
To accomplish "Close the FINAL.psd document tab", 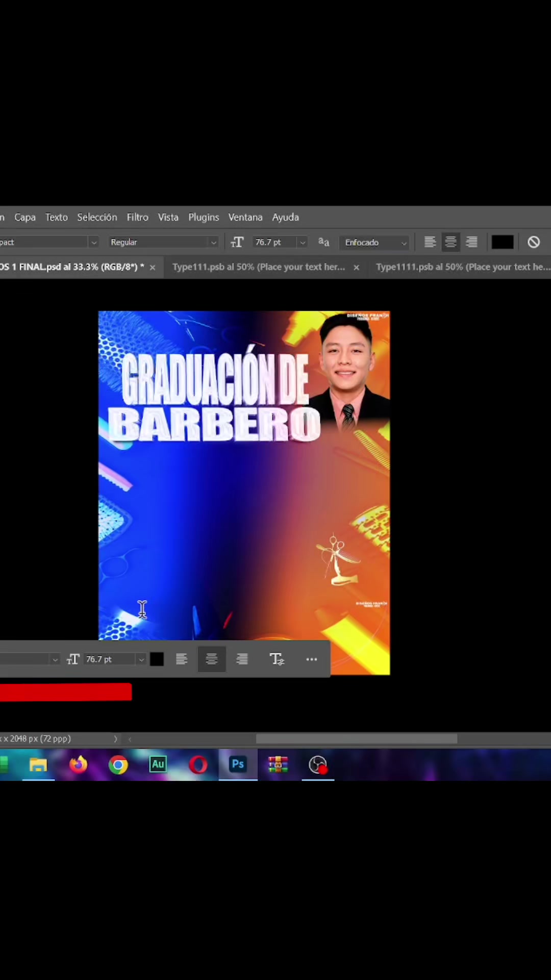I will [153, 267].
